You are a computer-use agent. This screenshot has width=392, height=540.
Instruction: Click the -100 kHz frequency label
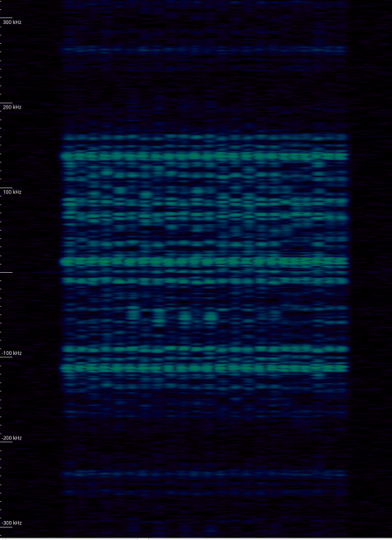[x=12, y=353]
